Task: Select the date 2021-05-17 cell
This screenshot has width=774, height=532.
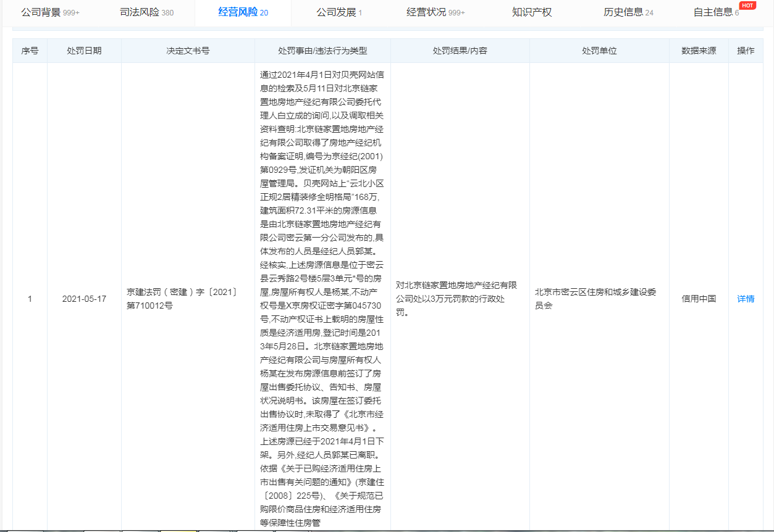Action: point(84,299)
